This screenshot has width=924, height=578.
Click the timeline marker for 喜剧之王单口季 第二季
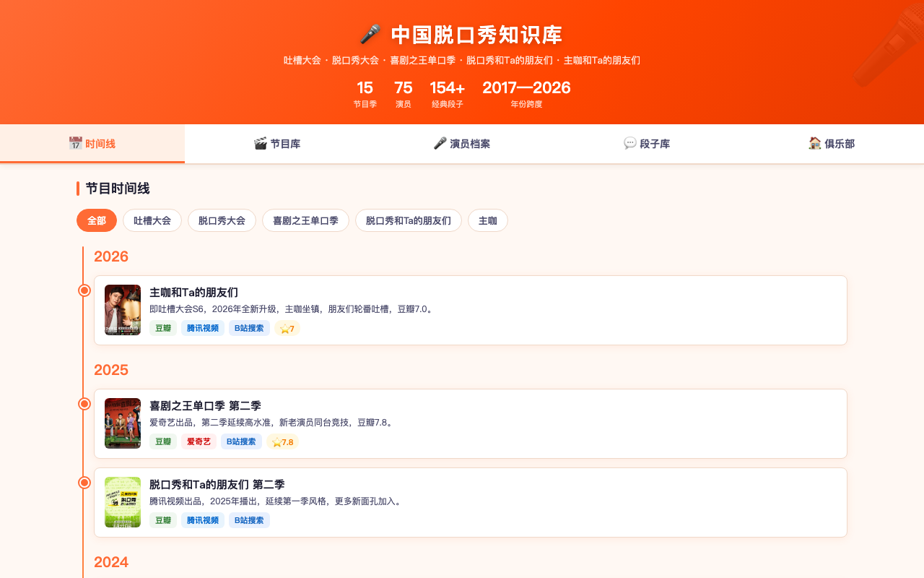pyautogui.click(x=84, y=404)
